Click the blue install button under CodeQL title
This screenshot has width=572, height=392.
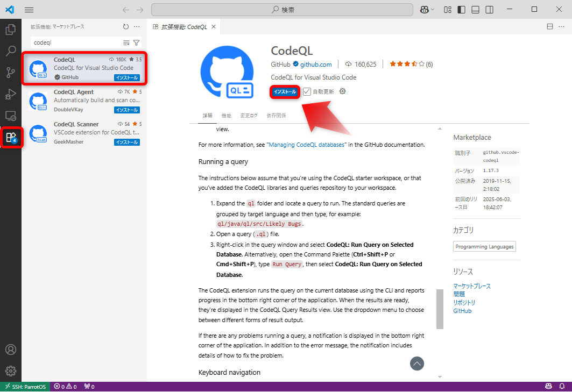[285, 92]
